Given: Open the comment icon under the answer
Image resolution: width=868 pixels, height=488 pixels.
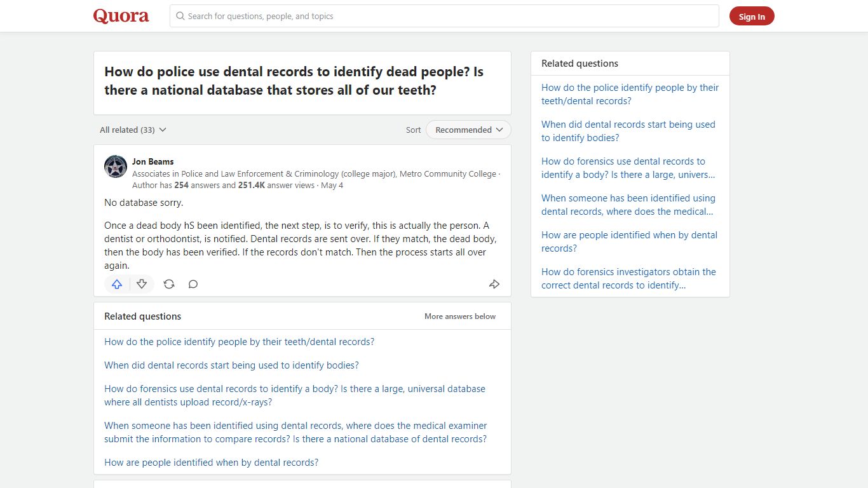Looking at the screenshot, I should 193,284.
